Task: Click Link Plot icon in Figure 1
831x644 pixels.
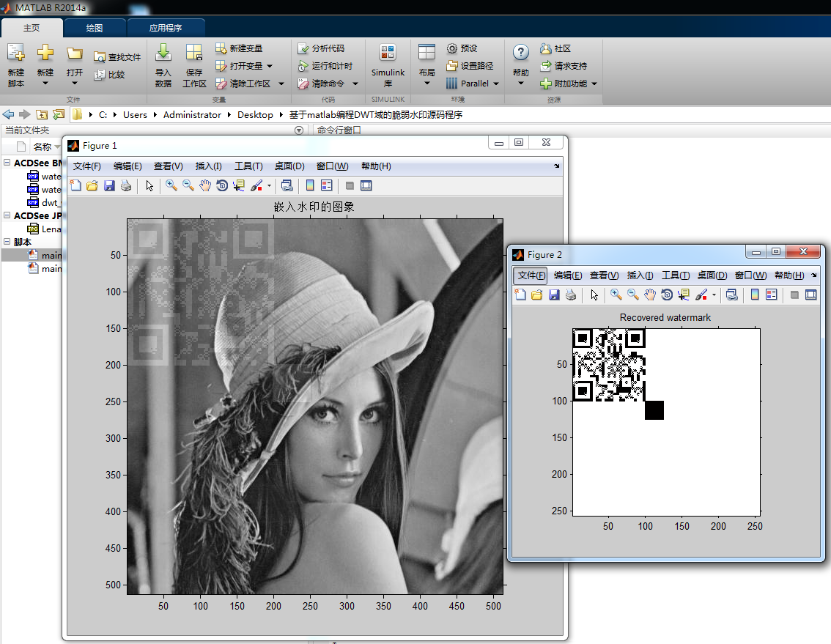Action: [x=287, y=185]
